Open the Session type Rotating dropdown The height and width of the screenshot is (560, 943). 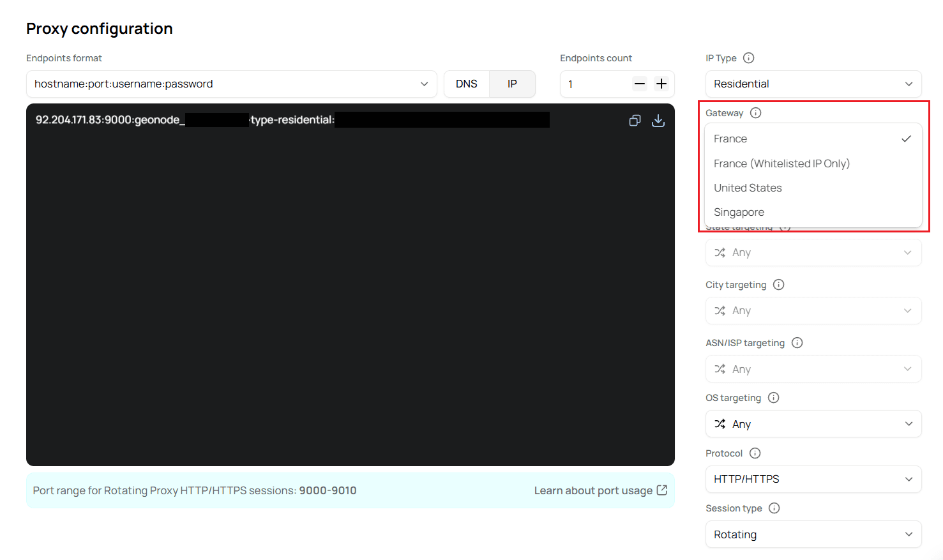pos(813,534)
